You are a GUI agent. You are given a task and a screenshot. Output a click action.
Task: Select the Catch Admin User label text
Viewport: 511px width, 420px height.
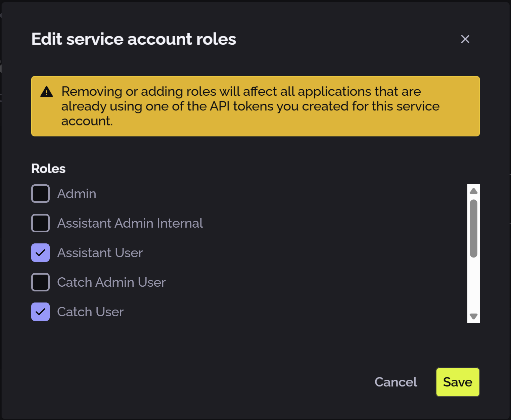pyautogui.click(x=111, y=282)
